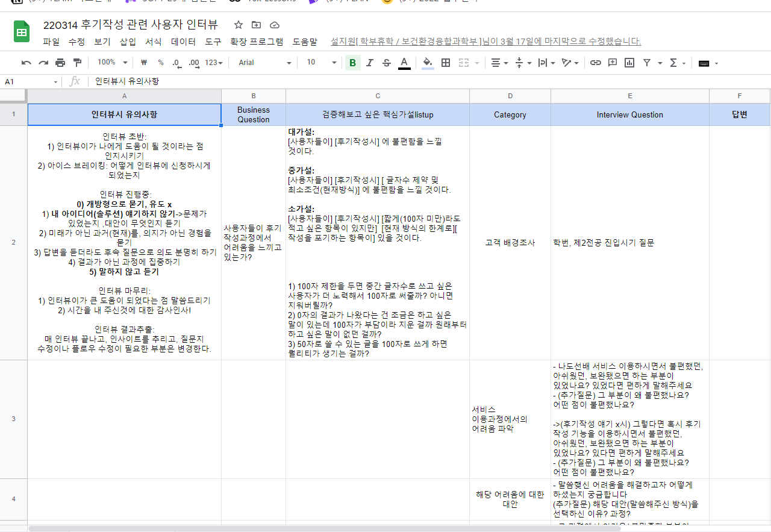Open filter views dropdown arrow
The height and width of the screenshot is (532, 771).
pos(660,63)
